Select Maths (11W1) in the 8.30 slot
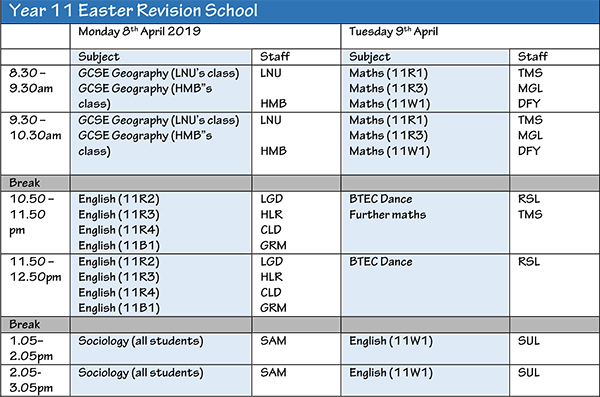This screenshot has height=397, width=600. click(x=390, y=104)
